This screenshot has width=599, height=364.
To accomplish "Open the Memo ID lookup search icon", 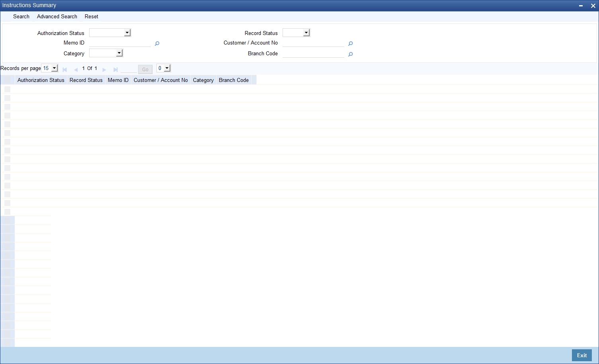I will [157, 44].
